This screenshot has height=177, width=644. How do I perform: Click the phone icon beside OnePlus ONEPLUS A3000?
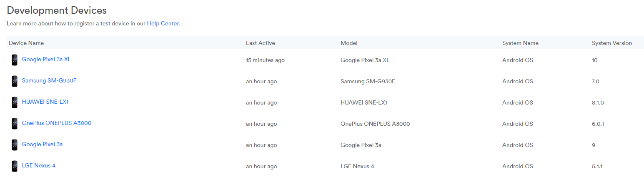tap(15, 124)
